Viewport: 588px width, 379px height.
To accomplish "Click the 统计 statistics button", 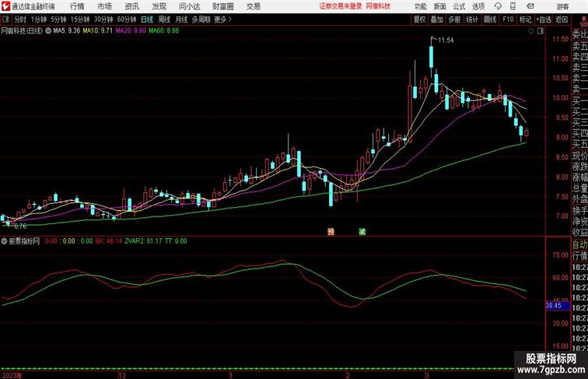I will click(472, 19).
